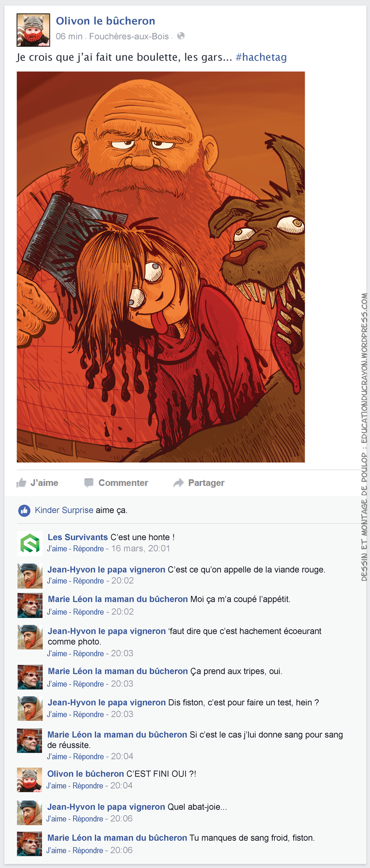
Task: Open Les Survivants green logo avatar
Action: point(30,543)
